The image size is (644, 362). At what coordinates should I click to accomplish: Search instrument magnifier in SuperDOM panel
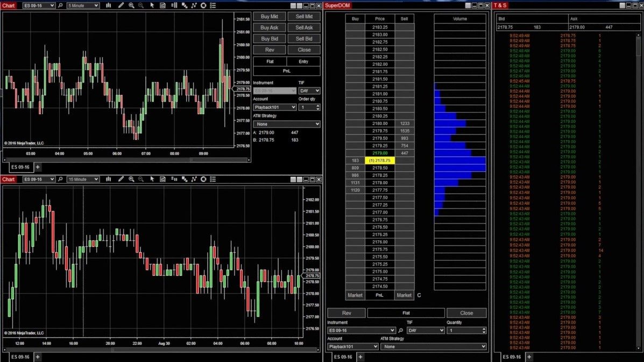pos(400,330)
